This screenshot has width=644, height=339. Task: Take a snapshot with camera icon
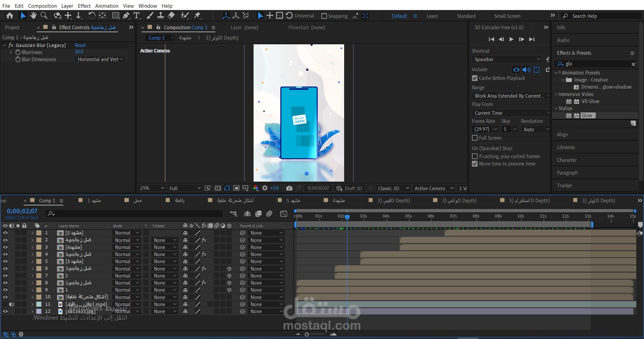point(289,188)
